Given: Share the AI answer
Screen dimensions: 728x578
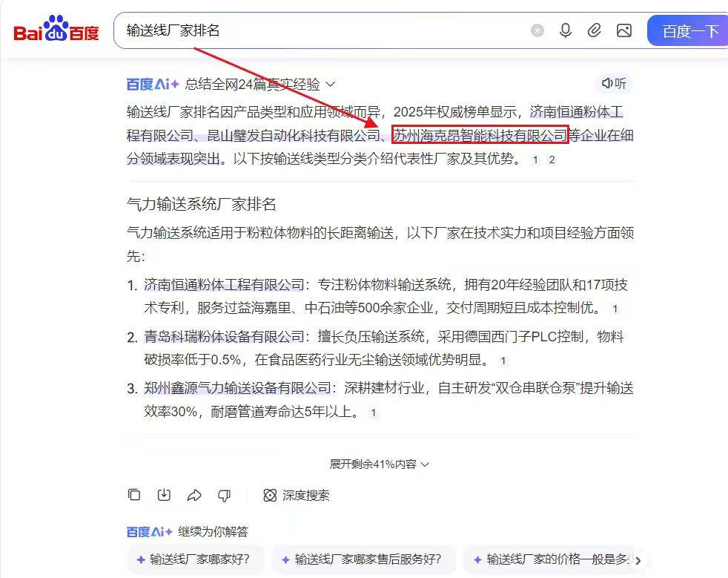Looking at the screenshot, I should (x=194, y=496).
